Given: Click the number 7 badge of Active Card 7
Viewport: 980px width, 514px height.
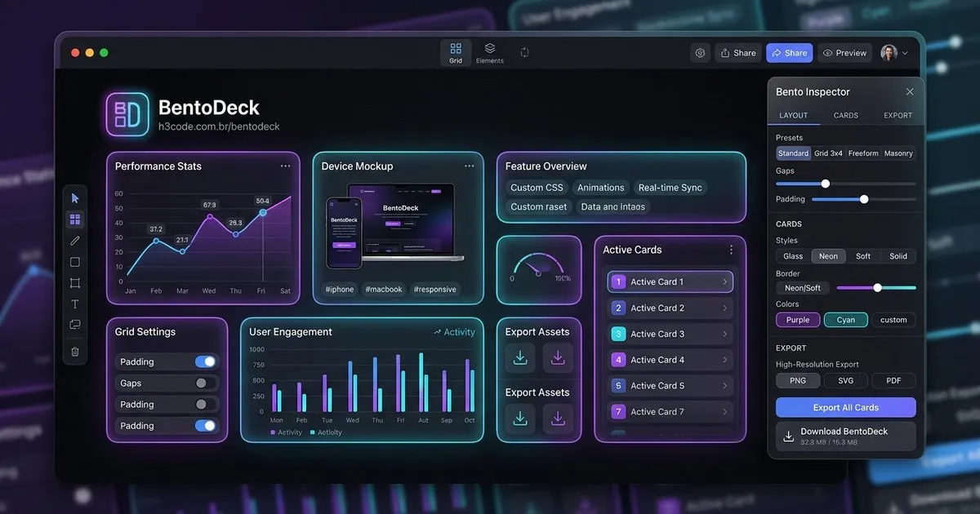Looking at the screenshot, I should pyautogui.click(x=618, y=412).
